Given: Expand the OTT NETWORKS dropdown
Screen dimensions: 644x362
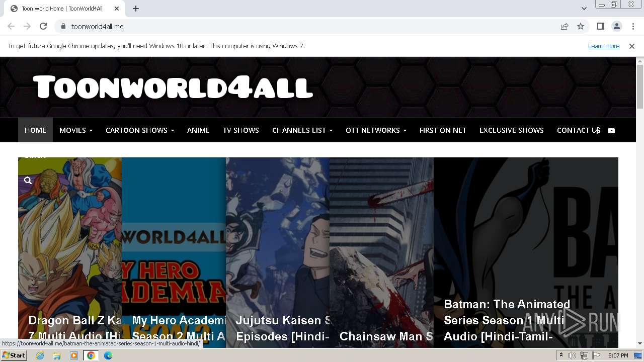Looking at the screenshot, I should pyautogui.click(x=376, y=130).
